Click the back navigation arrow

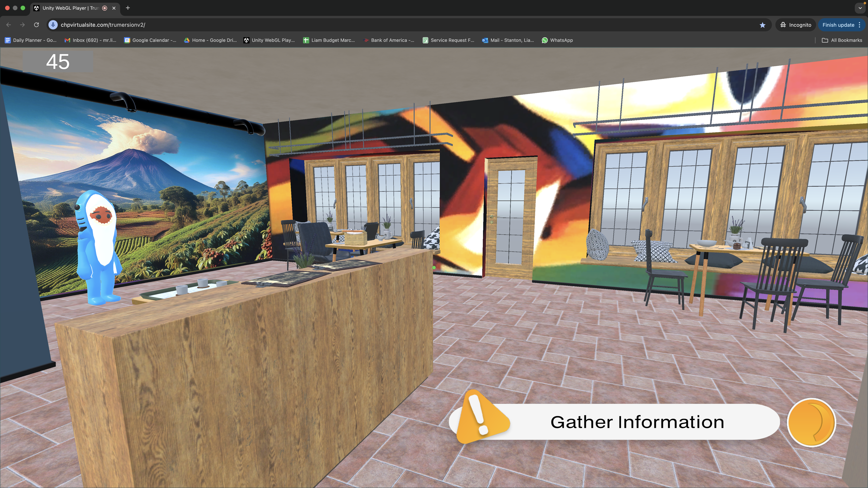click(x=9, y=25)
